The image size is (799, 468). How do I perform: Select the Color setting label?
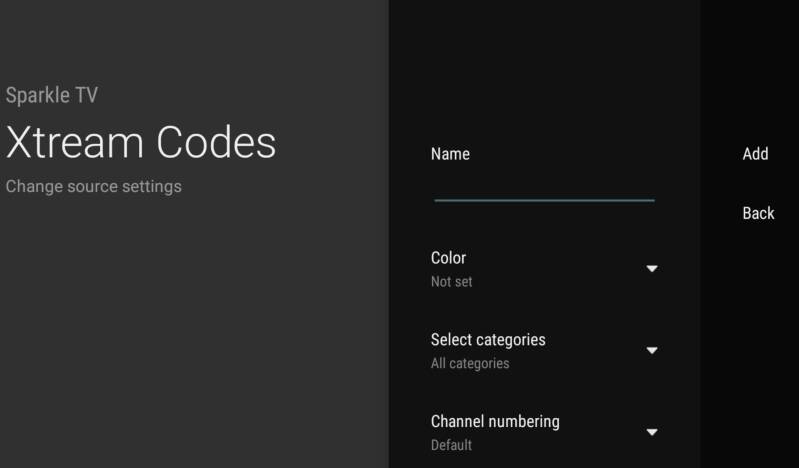pos(448,258)
